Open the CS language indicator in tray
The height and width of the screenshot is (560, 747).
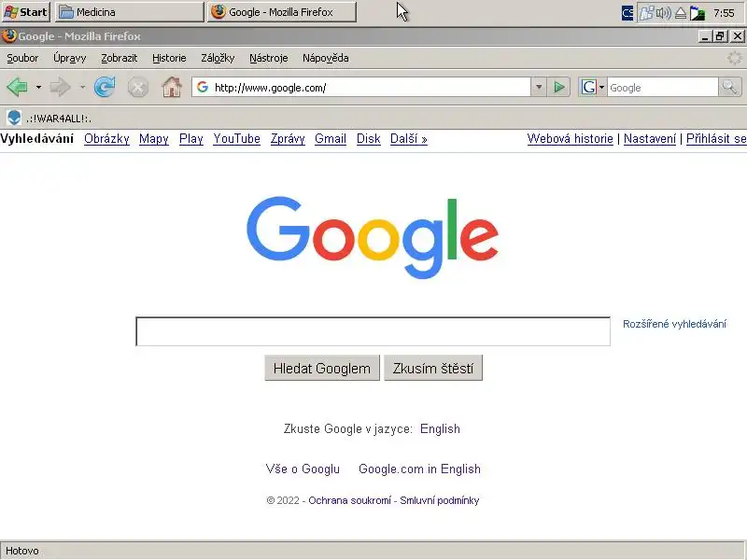[x=627, y=12]
